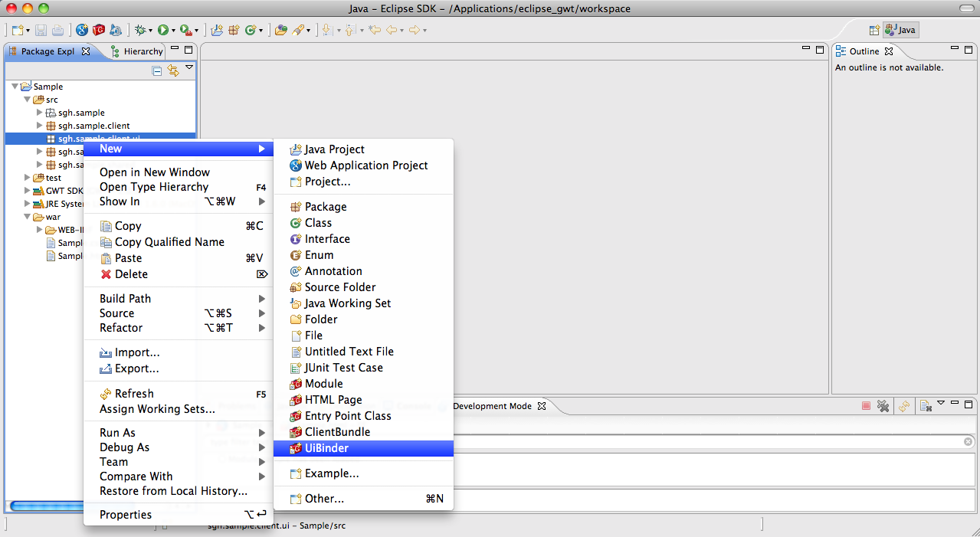Click the blue Google services toolbar icon
The image size is (980, 537).
(82, 30)
